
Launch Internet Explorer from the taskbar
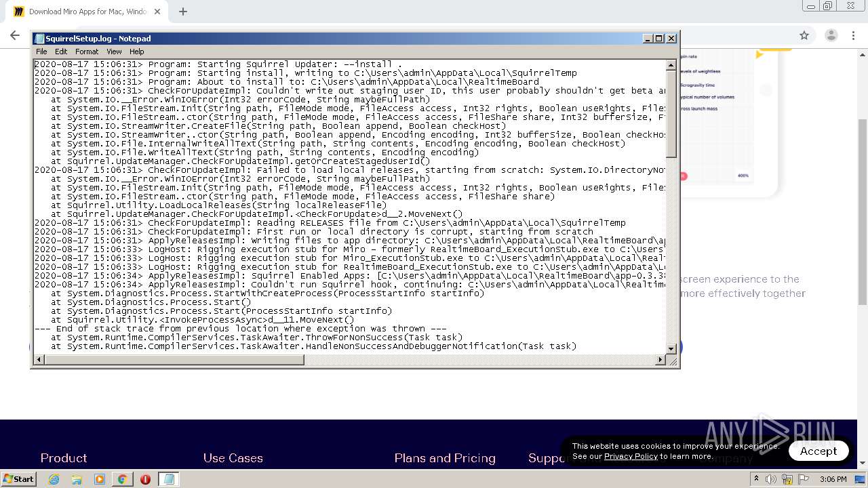[54, 479]
